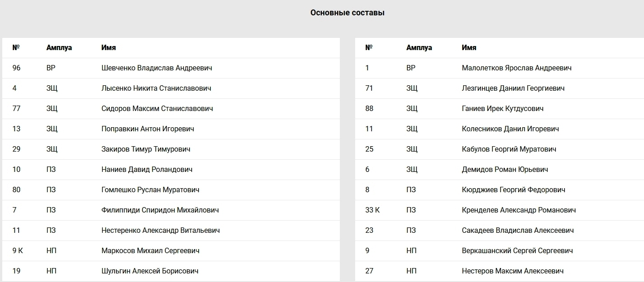This screenshot has width=644, height=282.
Task: Click right table Имя column header
Action: [x=469, y=48]
